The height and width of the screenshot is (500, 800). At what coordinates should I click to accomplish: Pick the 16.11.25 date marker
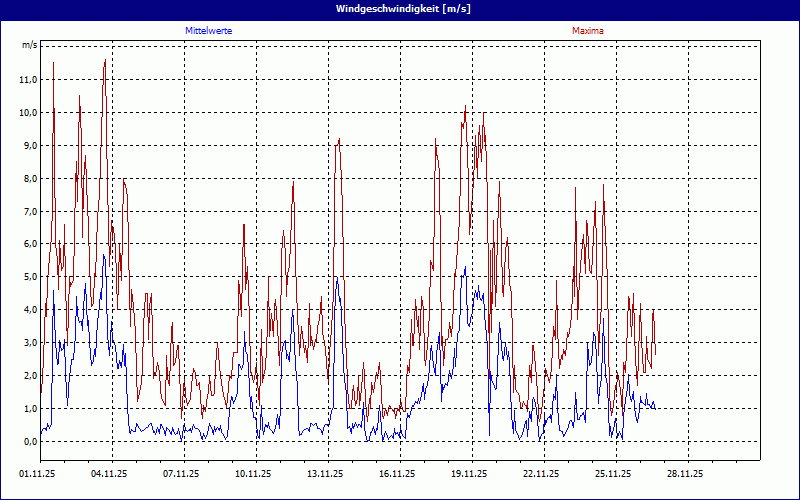tap(398, 474)
